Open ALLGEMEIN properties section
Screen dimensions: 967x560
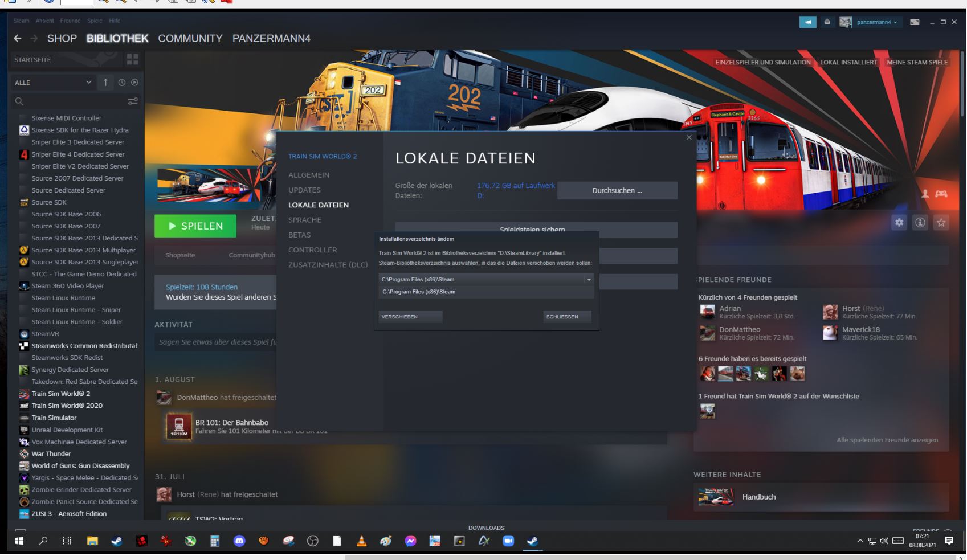pos(309,175)
